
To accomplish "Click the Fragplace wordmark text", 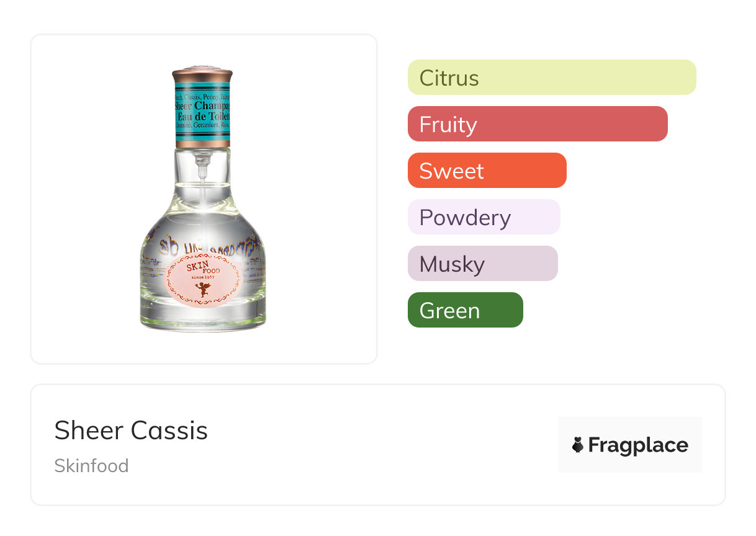I will (x=638, y=445).
